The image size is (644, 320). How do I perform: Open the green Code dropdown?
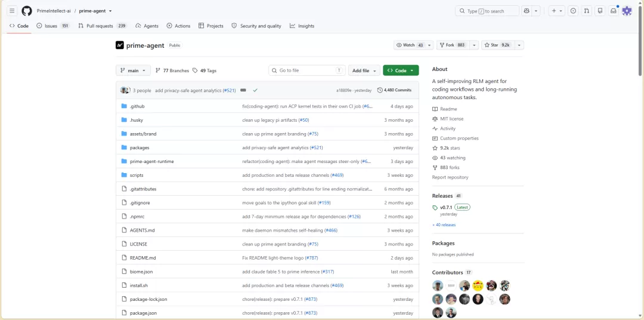401,70
